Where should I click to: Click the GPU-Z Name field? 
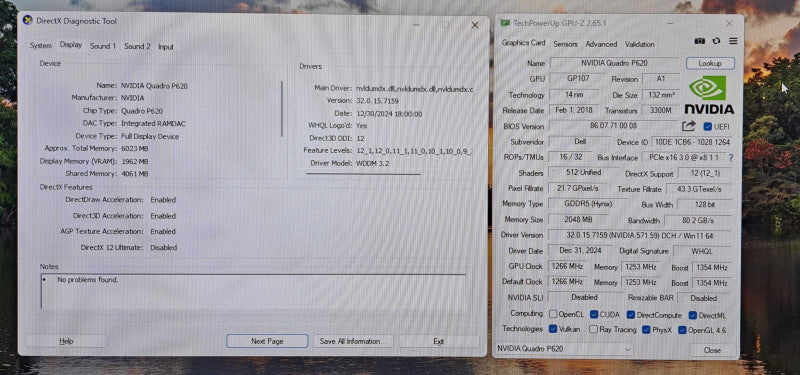(x=614, y=63)
